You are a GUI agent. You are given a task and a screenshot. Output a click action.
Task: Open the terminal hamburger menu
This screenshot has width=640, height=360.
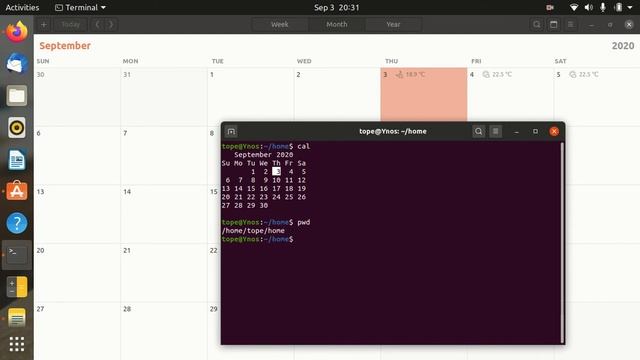tap(496, 131)
